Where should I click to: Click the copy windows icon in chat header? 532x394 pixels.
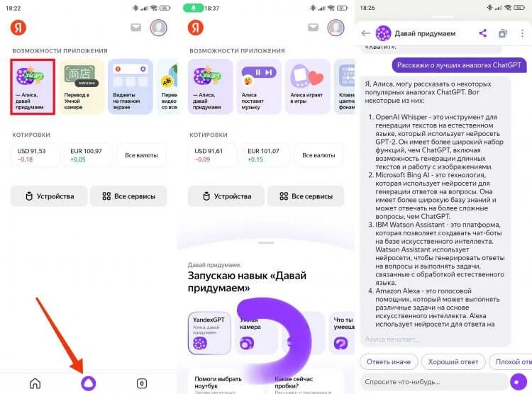pos(502,33)
